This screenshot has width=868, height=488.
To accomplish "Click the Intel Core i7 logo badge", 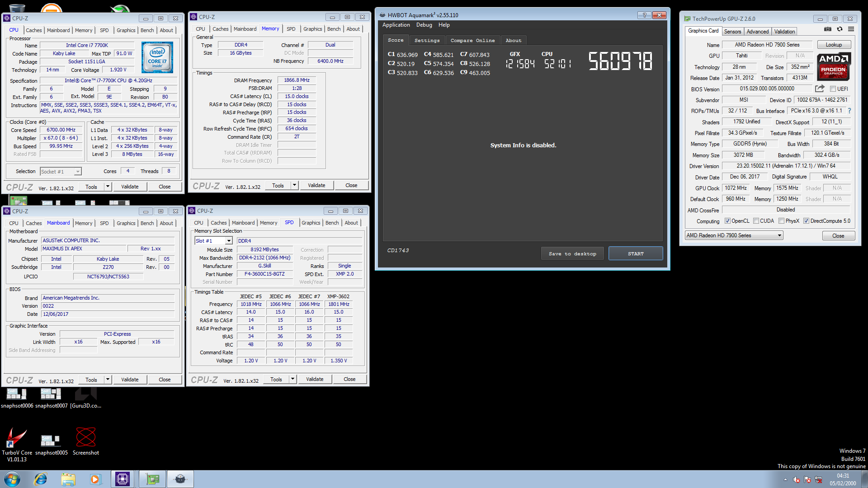I will 157,58.
